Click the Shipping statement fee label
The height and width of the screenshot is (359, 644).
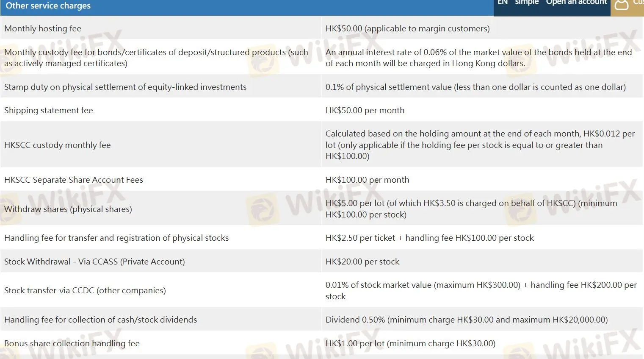pos(49,110)
